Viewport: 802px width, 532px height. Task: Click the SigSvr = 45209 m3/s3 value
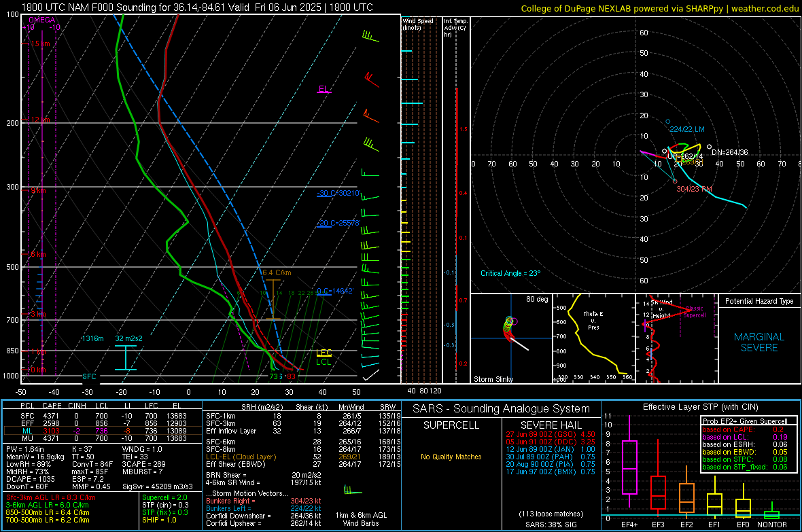click(157, 486)
